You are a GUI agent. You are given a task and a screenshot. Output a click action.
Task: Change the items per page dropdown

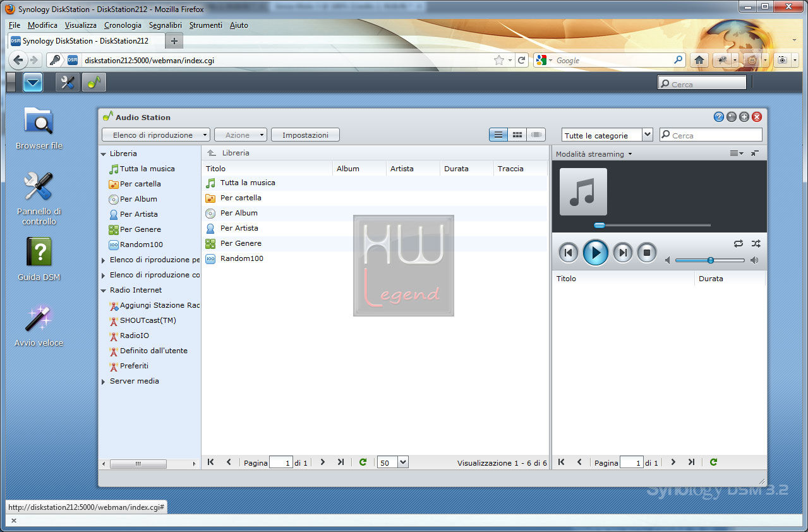[393, 462]
